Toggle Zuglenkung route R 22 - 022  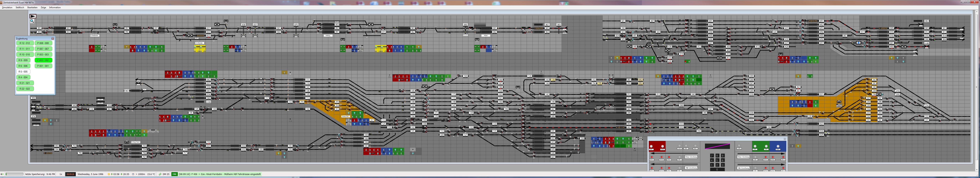(25, 89)
